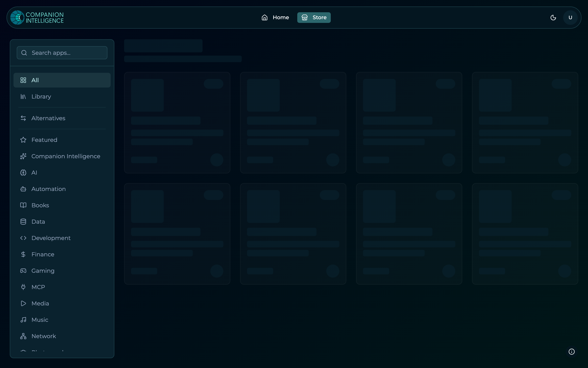
Task: Click the music note icon
Action: point(23,320)
